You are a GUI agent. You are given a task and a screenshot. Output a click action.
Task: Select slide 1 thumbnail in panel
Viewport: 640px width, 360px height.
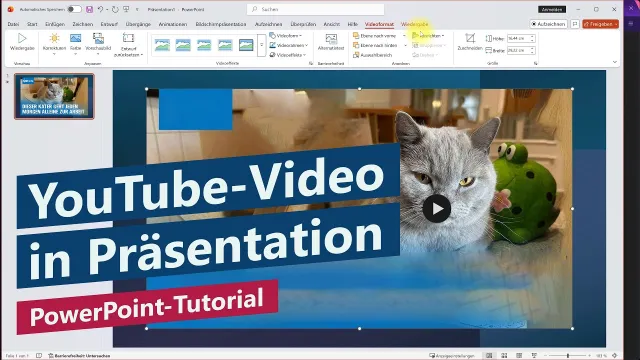[54, 96]
